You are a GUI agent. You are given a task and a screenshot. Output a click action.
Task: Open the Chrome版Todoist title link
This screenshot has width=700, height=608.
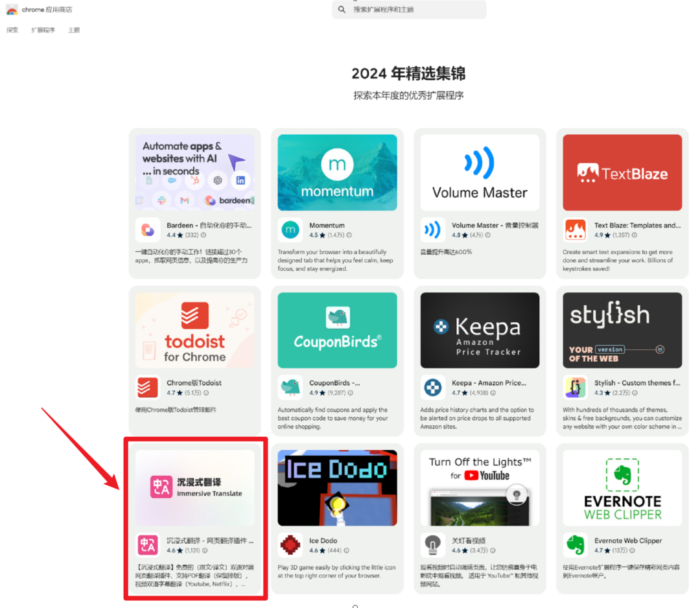tap(194, 382)
